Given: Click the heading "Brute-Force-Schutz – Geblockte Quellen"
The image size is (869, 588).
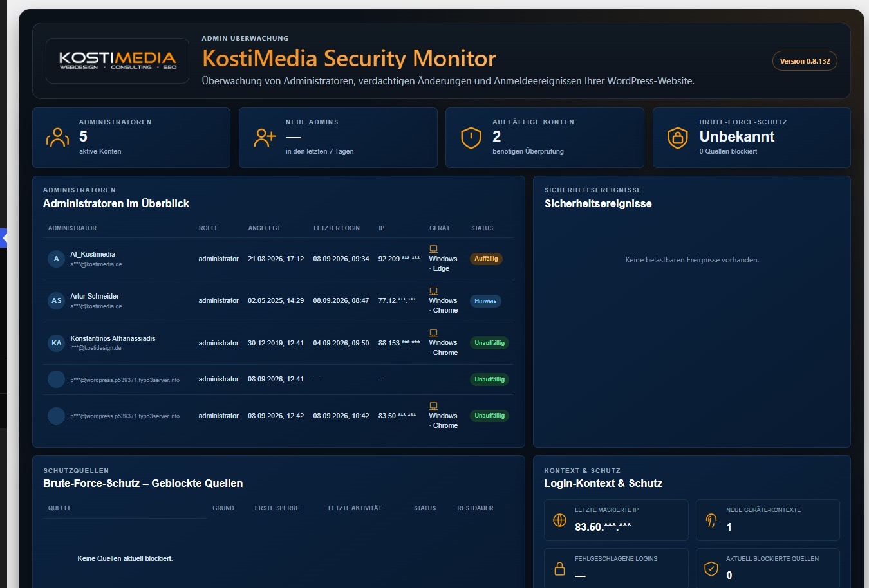Looking at the screenshot, I should [143, 483].
